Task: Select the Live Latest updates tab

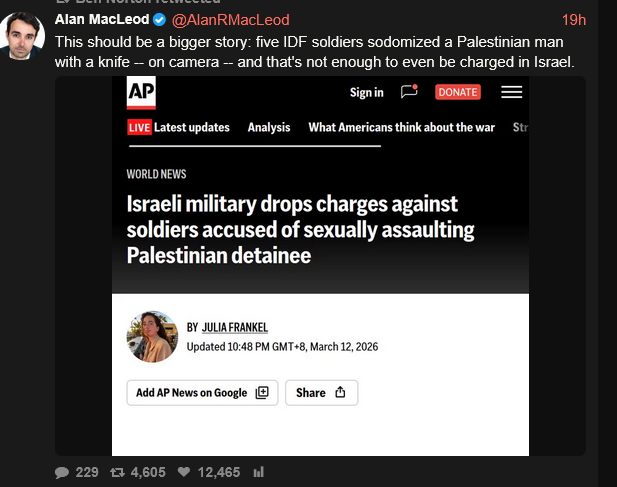Action: [179, 127]
